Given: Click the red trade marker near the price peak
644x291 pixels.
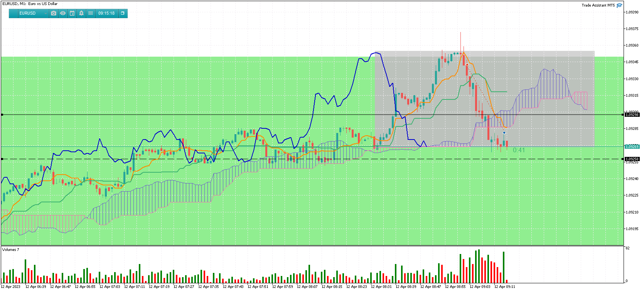Looking at the screenshot, I should point(467,65).
